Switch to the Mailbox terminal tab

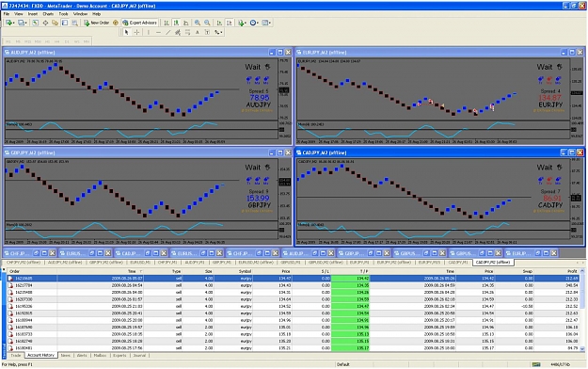click(100, 355)
